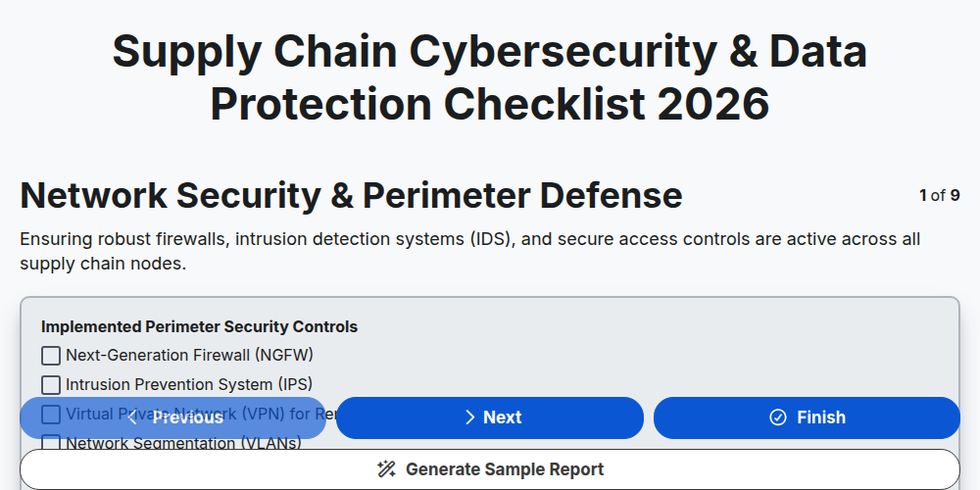Click the circled checkmark icon on Finish
Screen dimensions: 980x490
(x=777, y=417)
